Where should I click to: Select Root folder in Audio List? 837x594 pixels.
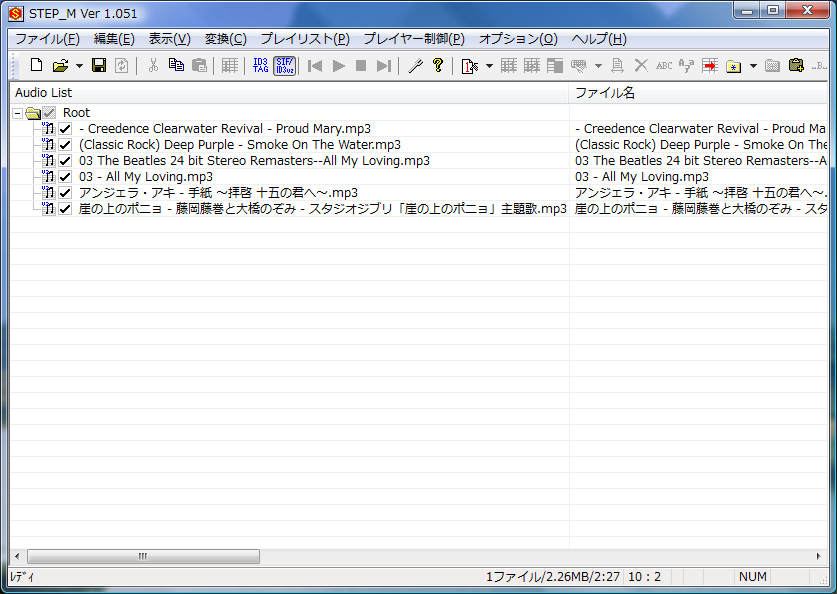tap(76, 113)
